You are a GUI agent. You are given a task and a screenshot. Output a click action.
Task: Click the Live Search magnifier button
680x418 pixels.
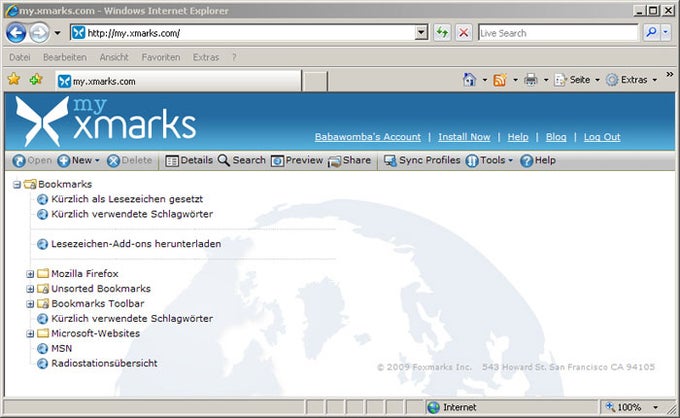[x=651, y=33]
